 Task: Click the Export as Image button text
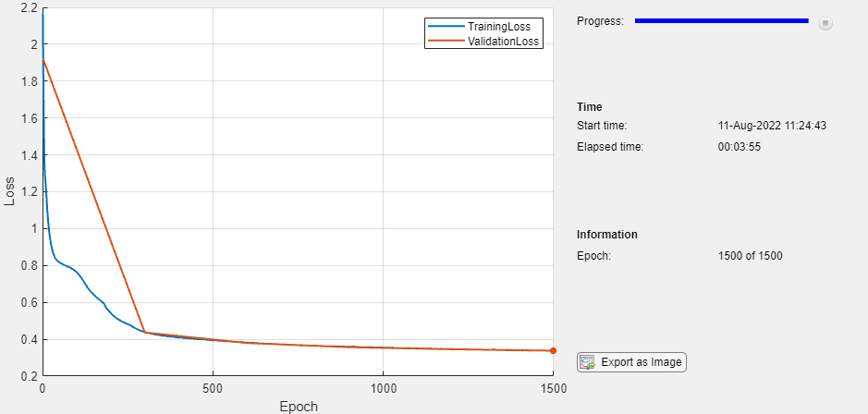641,362
